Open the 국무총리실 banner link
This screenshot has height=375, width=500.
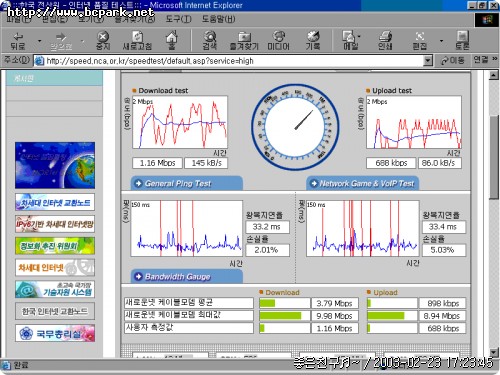[55, 333]
